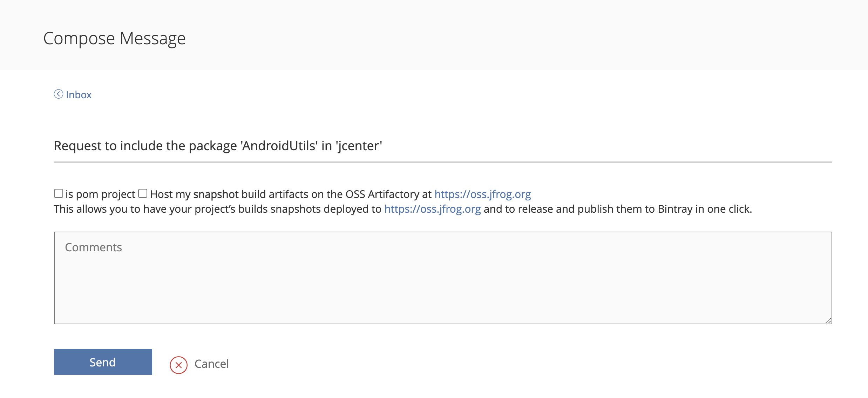The height and width of the screenshot is (398, 868).
Task: Click the word 'jcenter' in the subject line
Action: (x=359, y=146)
